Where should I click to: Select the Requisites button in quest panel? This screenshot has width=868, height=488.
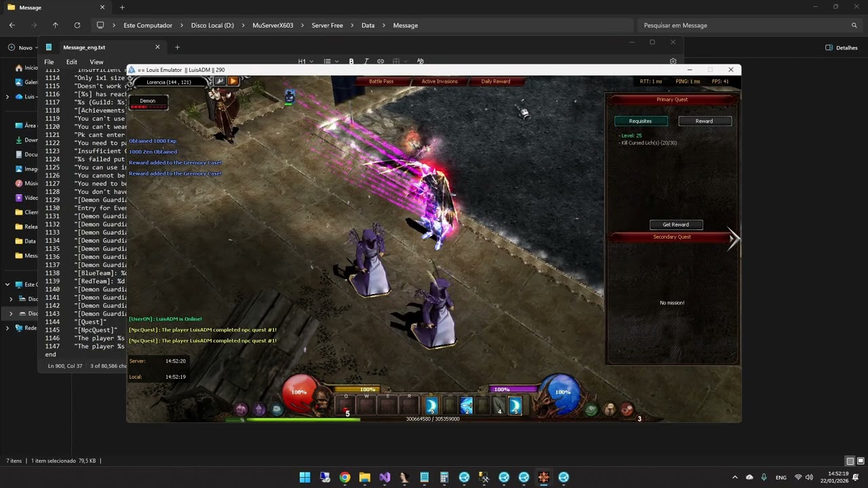[641, 121]
